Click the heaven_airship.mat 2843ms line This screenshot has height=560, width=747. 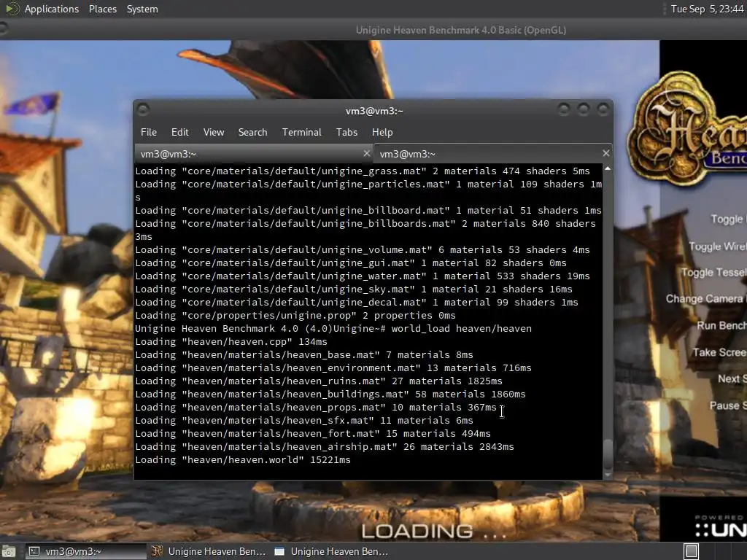[x=325, y=447]
